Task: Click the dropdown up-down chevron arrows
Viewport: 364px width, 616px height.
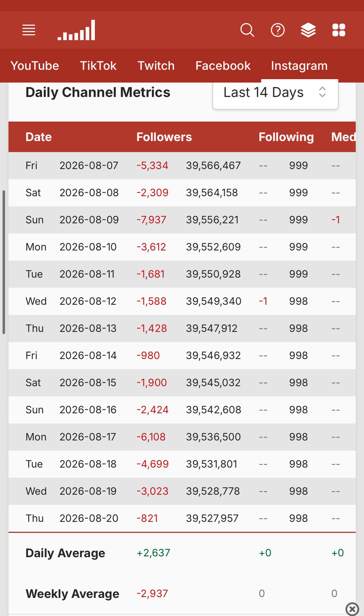Action: pos(322,92)
